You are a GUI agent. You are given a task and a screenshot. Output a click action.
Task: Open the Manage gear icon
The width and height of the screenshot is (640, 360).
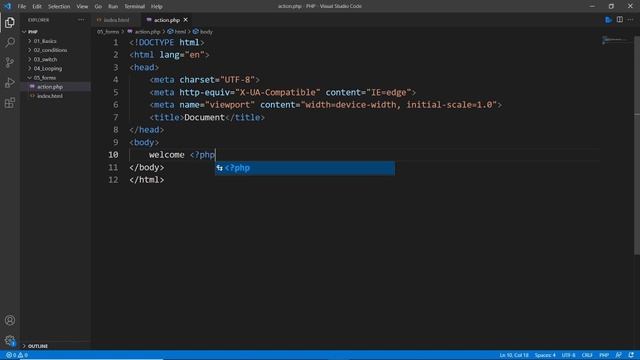[x=10, y=340]
